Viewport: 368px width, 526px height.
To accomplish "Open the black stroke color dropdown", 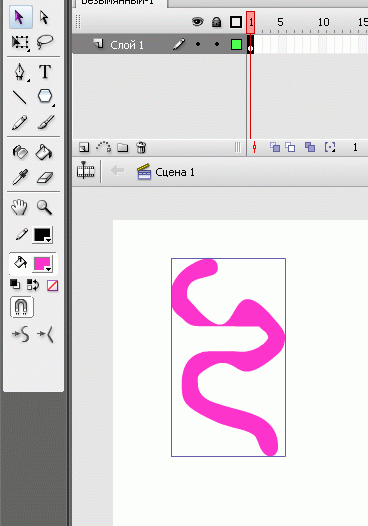I will pos(42,235).
